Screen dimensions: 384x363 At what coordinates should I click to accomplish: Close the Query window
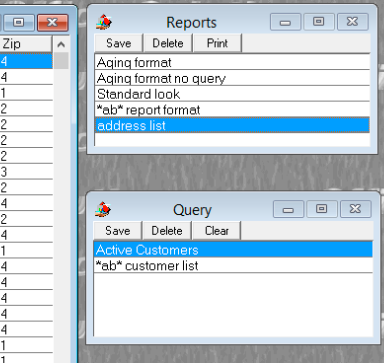tap(355, 209)
